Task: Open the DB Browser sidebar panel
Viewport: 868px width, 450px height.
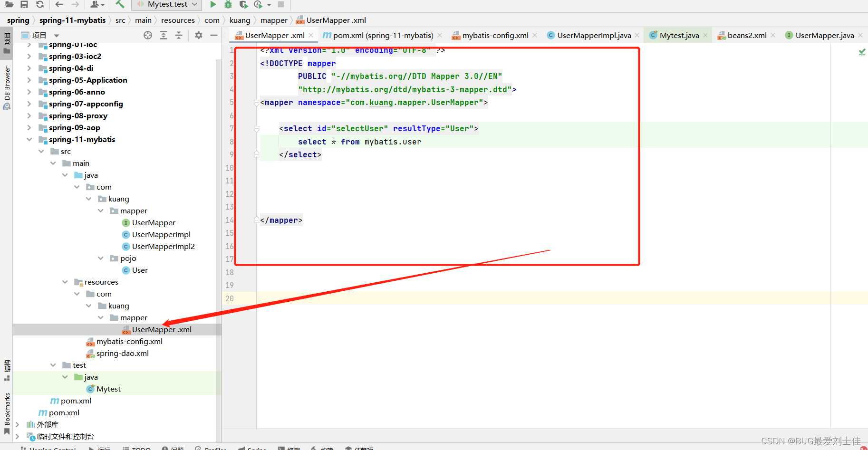Action: tap(7, 88)
